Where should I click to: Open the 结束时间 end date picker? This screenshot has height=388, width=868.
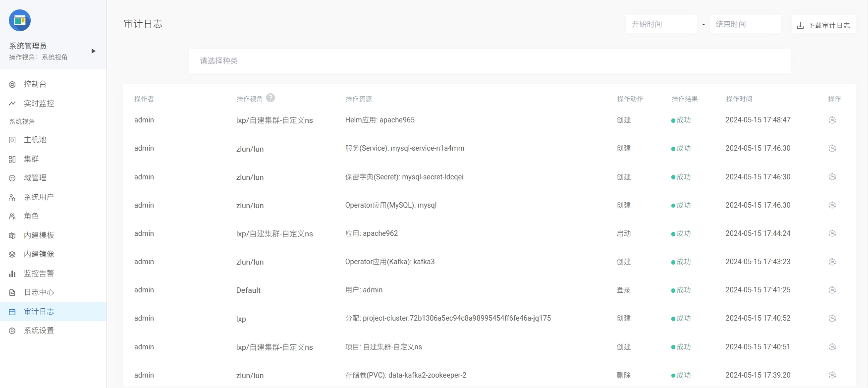pyautogui.click(x=745, y=24)
